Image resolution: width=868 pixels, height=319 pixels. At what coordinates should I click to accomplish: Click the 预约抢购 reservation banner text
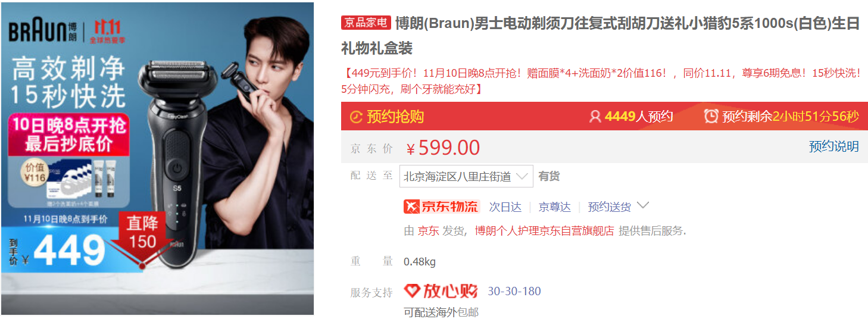pos(395,117)
